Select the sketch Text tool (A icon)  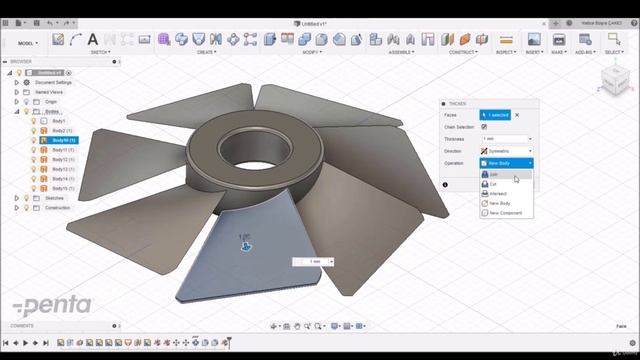pos(93,40)
